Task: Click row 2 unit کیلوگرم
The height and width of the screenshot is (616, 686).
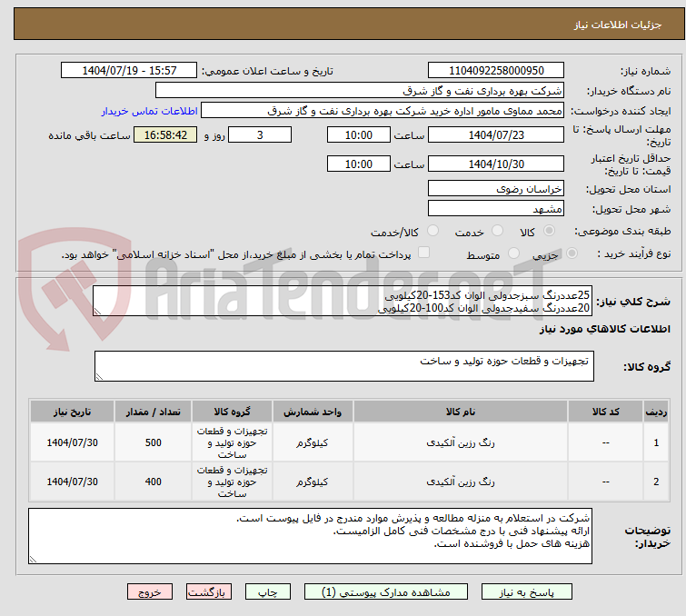Action: point(313,482)
